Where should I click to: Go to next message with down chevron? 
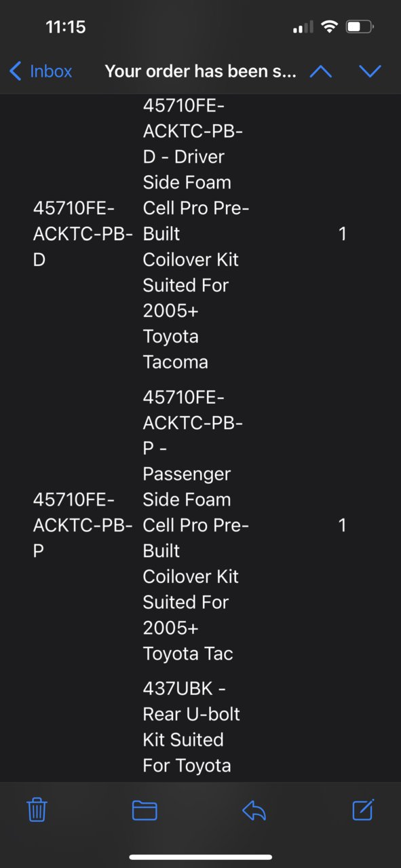click(370, 71)
